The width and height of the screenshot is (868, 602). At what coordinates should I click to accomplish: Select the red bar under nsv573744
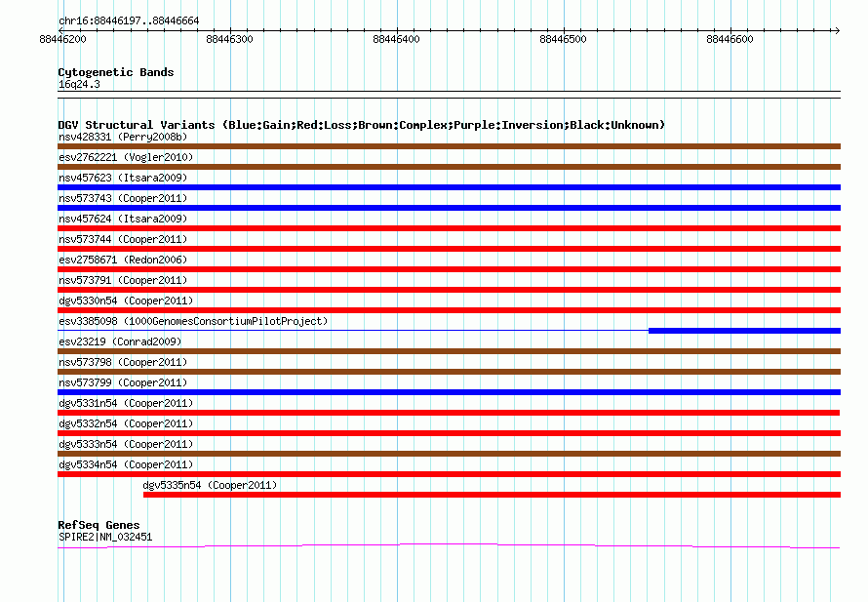pyautogui.click(x=449, y=249)
